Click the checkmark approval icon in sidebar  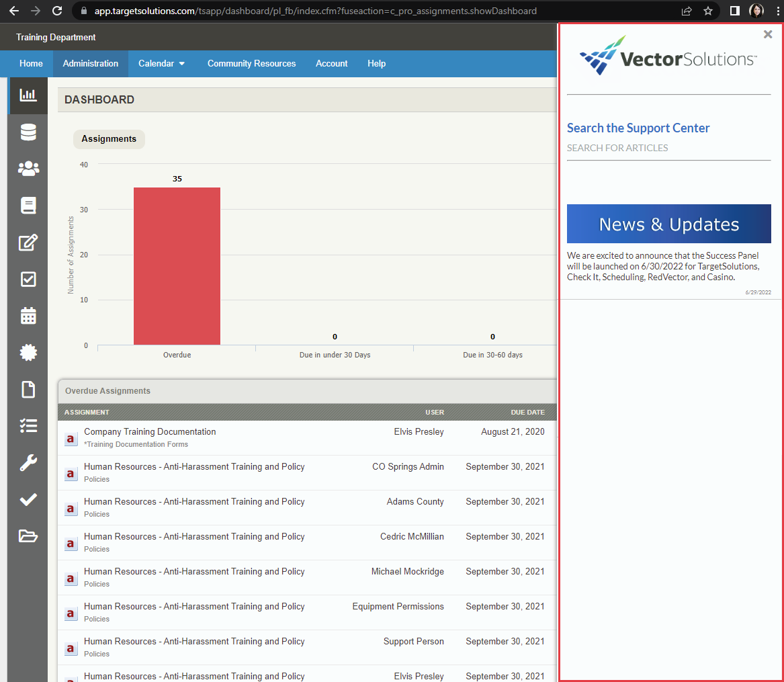click(x=28, y=499)
